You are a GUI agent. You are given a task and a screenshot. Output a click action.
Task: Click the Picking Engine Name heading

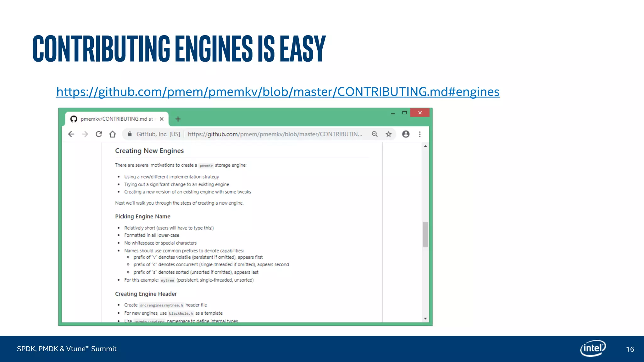pos(143,217)
